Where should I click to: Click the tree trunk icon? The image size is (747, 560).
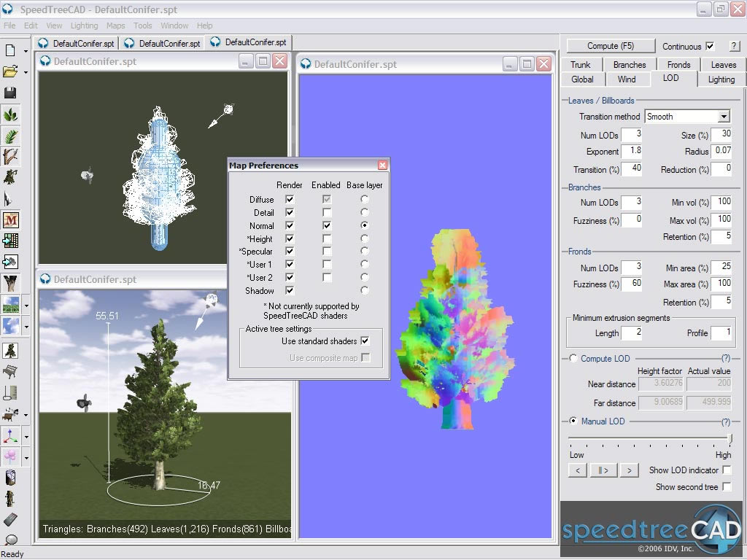click(x=10, y=283)
